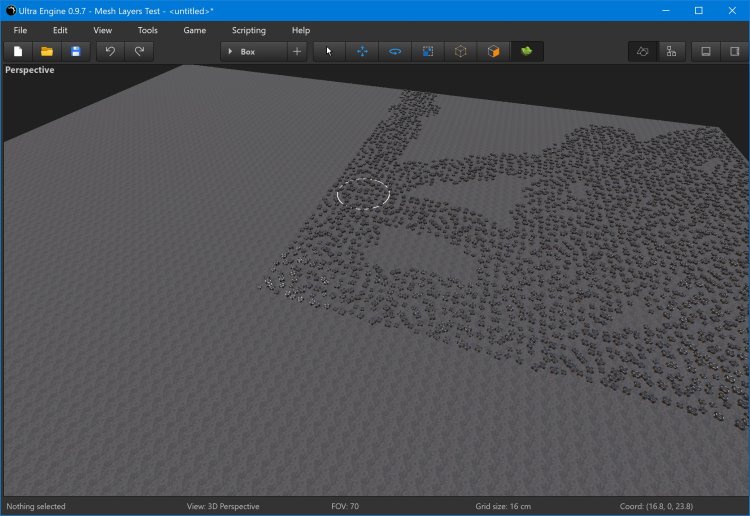This screenshot has height=516, width=750.
Task: Activate the Scale tool
Action: pos(428,51)
